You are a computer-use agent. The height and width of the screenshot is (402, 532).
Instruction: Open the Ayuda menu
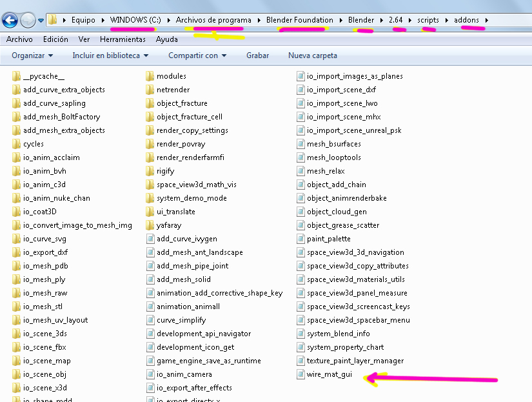click(166, 39)
